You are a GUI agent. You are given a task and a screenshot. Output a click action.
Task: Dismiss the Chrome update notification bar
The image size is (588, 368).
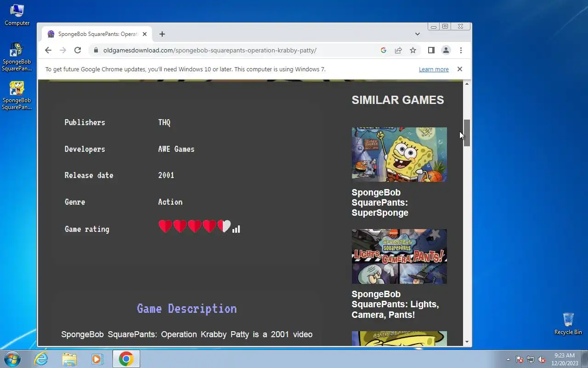pos(459,69)
